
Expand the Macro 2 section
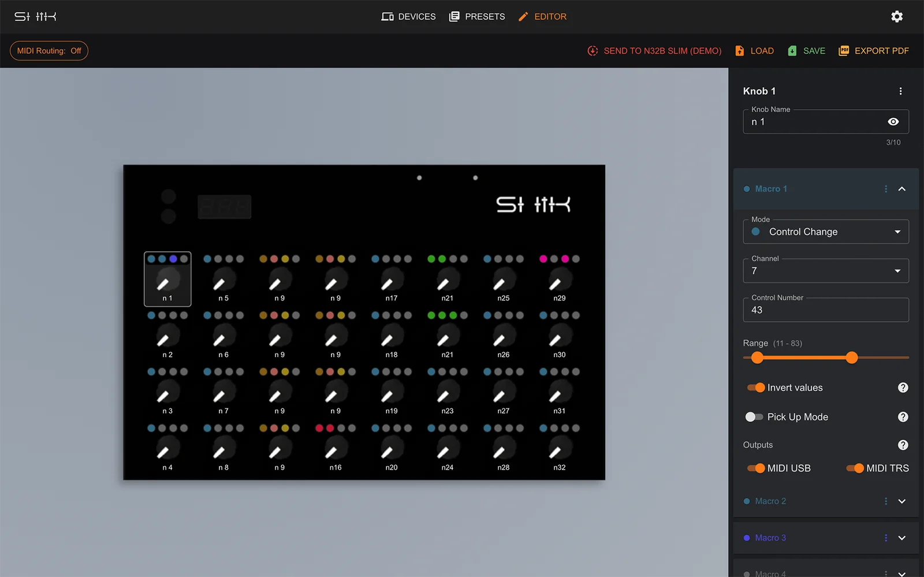click(x=901, y=501)
